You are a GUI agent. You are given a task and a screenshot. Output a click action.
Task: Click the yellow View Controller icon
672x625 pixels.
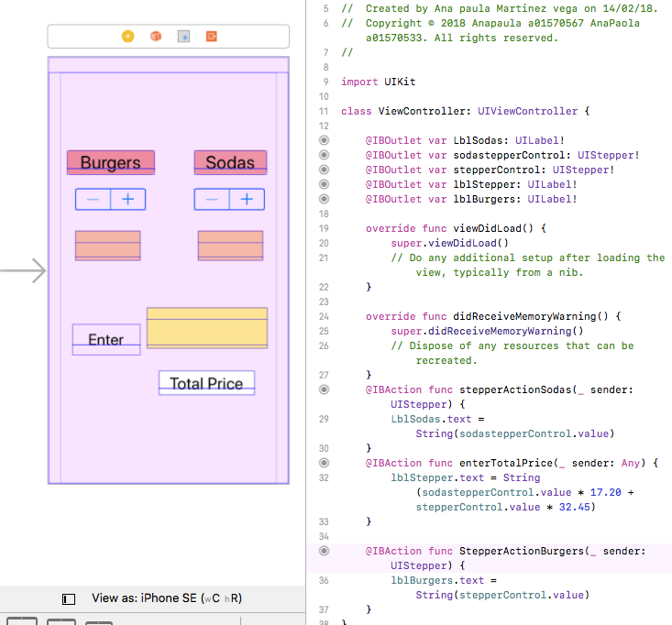click(x=127, y=37)
